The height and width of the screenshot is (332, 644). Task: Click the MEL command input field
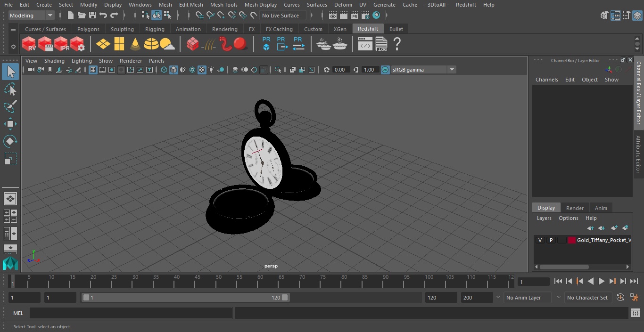[131, 313]
